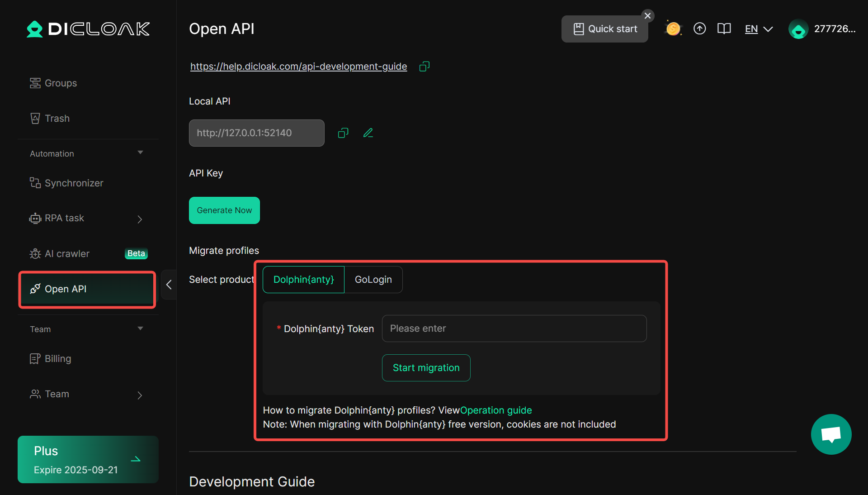Collapse the Team section header arrow
The height and width of the screenshot is (495, 868).
[x=140, y=328]
